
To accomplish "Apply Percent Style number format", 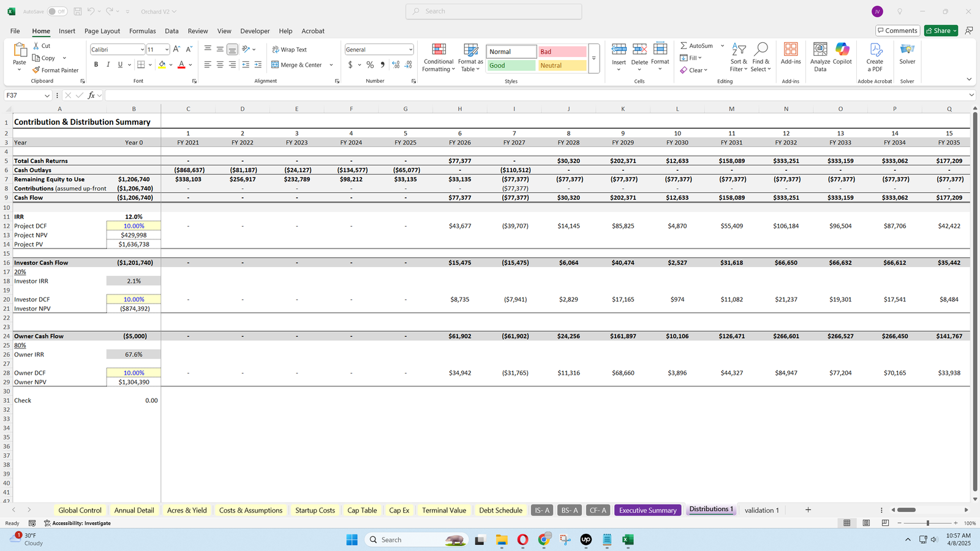I will coord(370,65).
